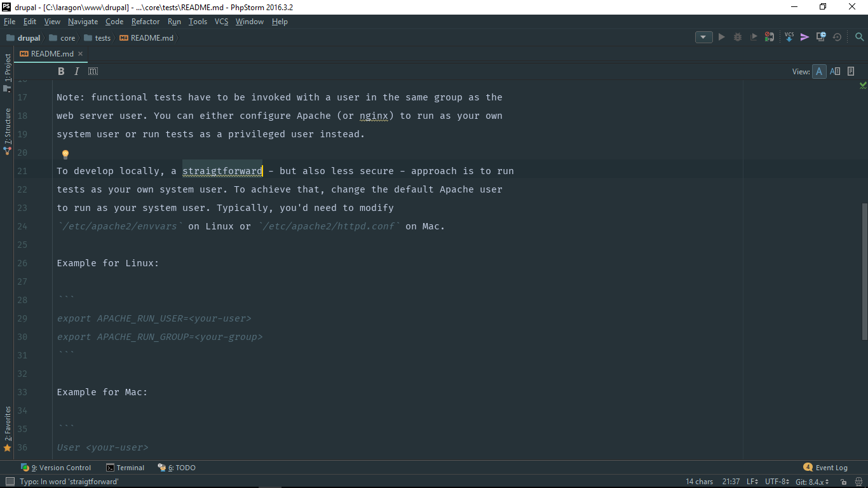
Task: Close the README.md editor tab
Action: pyautogui.click(x=80, y=54)
